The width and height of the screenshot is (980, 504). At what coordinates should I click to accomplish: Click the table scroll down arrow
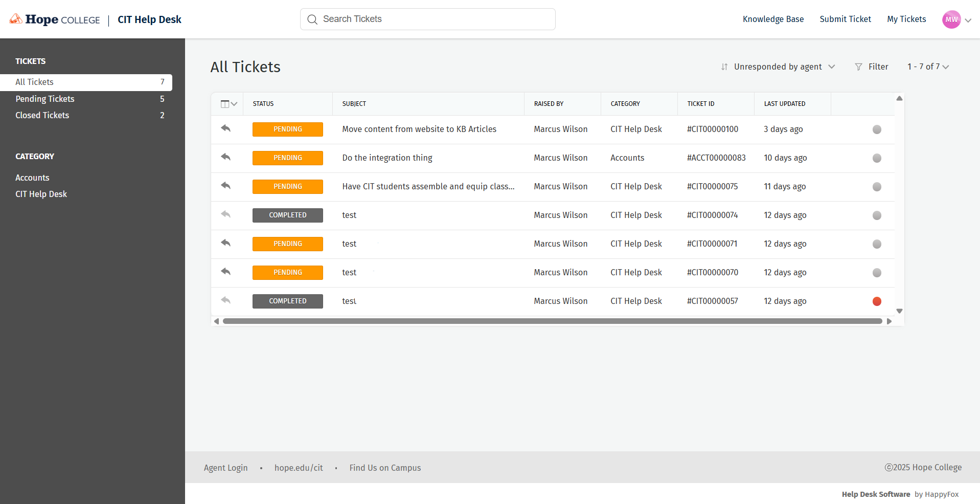pyautogui.click(x=899, y=311)
